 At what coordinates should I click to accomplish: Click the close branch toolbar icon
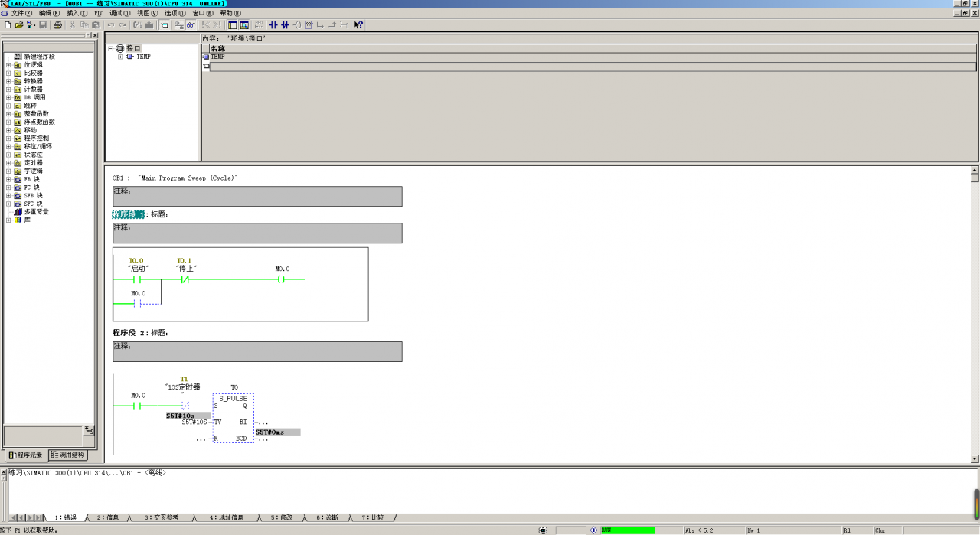pyautogui.click(x=332, y=25)
